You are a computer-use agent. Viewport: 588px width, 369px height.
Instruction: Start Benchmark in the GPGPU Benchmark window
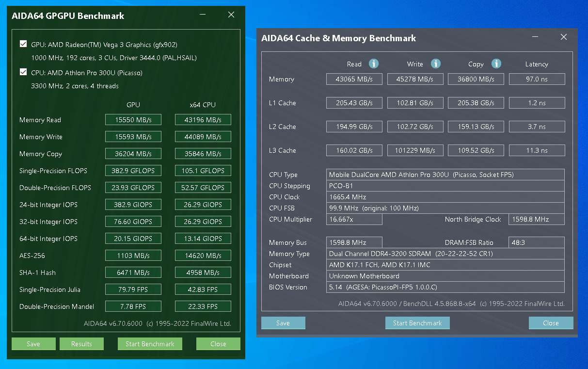(150, 344)
